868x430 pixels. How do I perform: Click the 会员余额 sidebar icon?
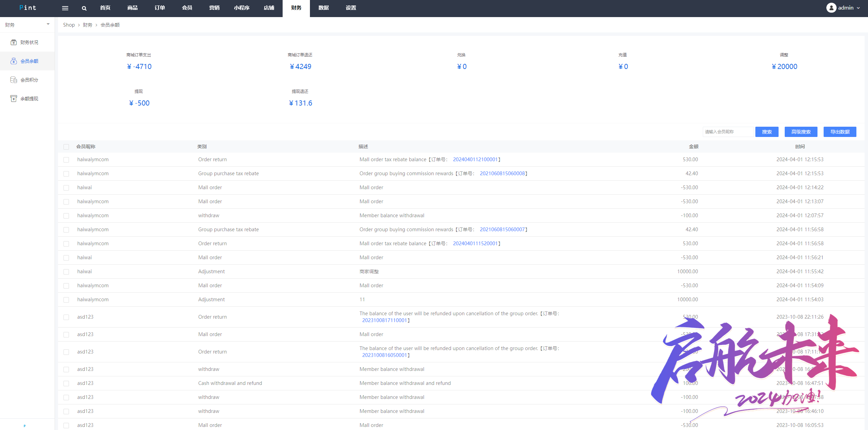click(14, 61)
